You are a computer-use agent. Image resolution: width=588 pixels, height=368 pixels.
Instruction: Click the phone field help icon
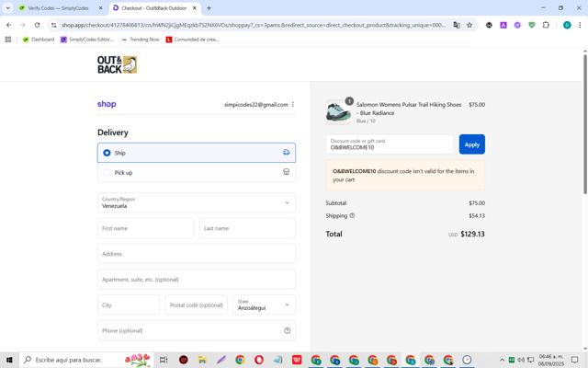pyautogui.click(x=287, y=330)
